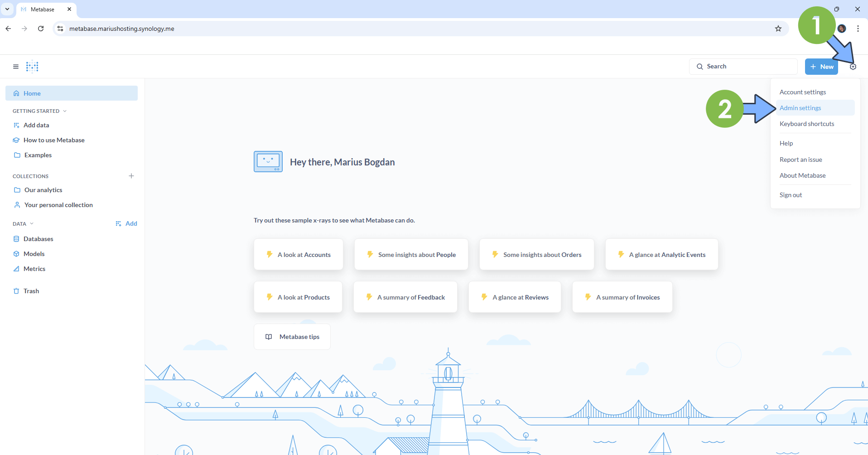This screenshot has width=868, height=455.
Task: Open the browser tab list dropdown
Action: [x=7, y=9]
